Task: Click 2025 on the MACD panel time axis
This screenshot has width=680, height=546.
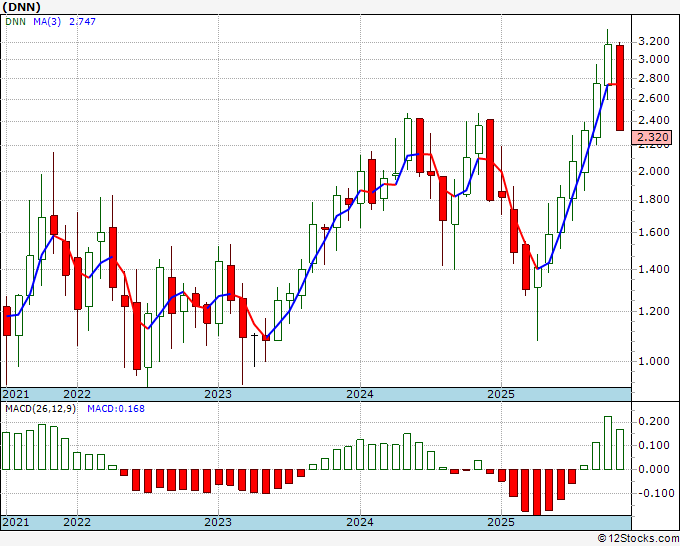Action: pos(501,522)
